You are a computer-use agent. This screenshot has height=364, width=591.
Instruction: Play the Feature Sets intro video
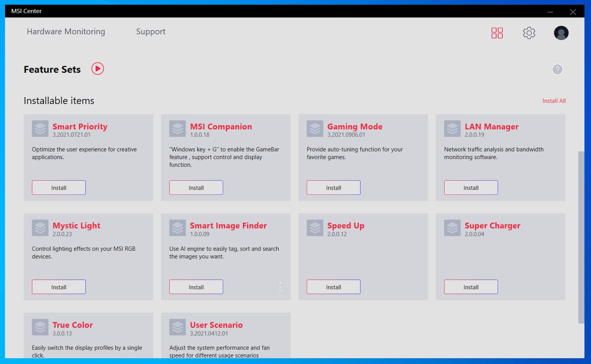[98, 69]
